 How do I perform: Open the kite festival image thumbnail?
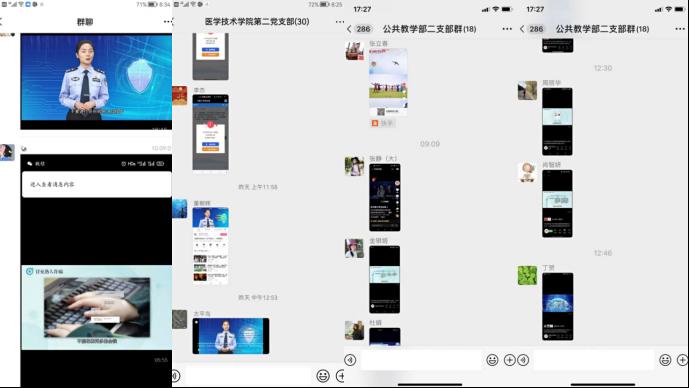coord(388,82)
